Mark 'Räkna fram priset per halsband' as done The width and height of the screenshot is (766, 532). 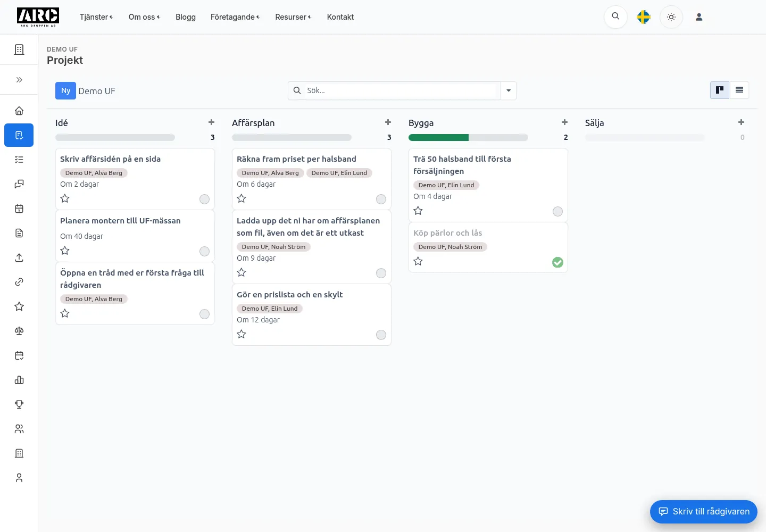pos(381,199)
